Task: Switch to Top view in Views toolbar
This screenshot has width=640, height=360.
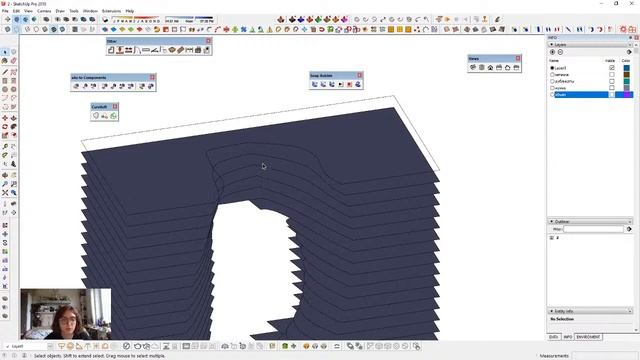Action: (482, 67)
